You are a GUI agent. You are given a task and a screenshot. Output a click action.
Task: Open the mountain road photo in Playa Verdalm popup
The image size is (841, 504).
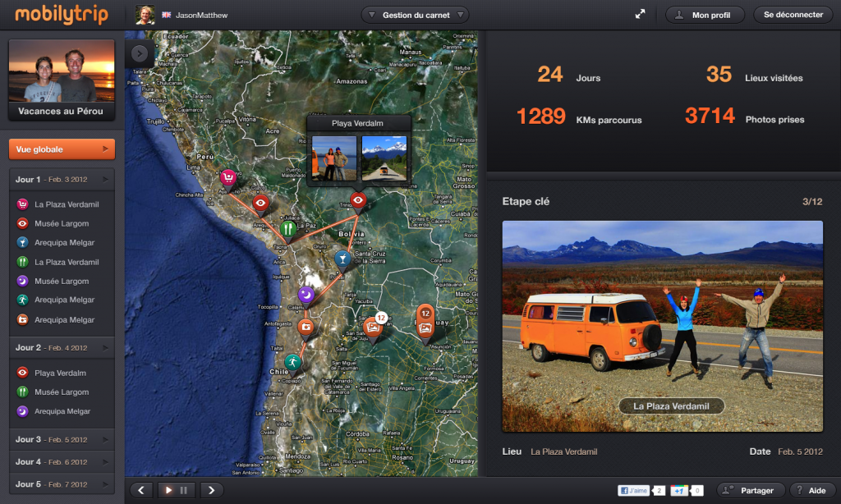[x=384, y=158]
